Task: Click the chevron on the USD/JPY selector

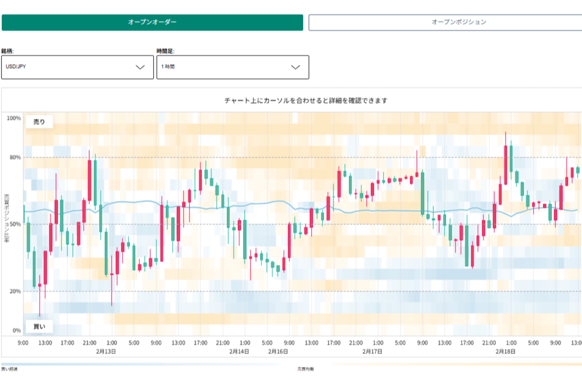Action: pyautogui.click(x=139, y=67)
